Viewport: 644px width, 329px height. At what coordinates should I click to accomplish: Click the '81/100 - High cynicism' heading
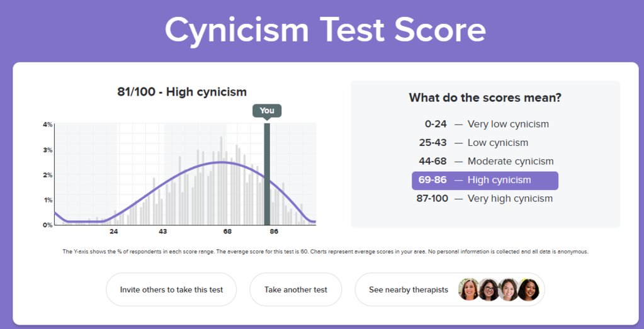[x=182, y=91]
